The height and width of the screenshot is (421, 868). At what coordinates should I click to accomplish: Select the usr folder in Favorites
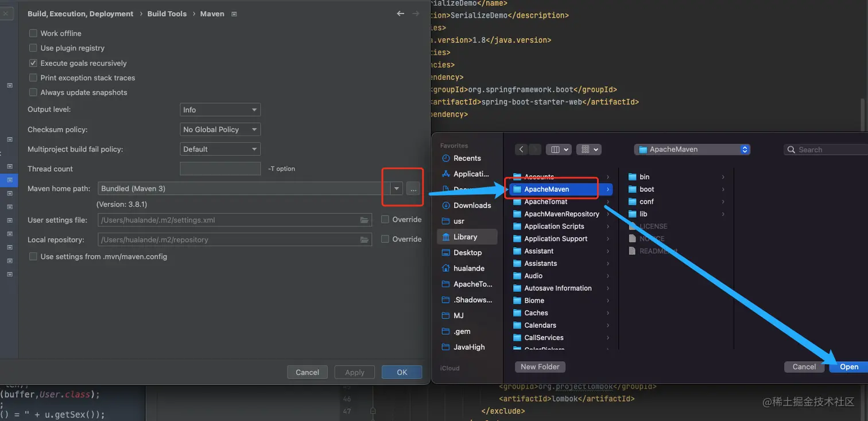(453, 221)
